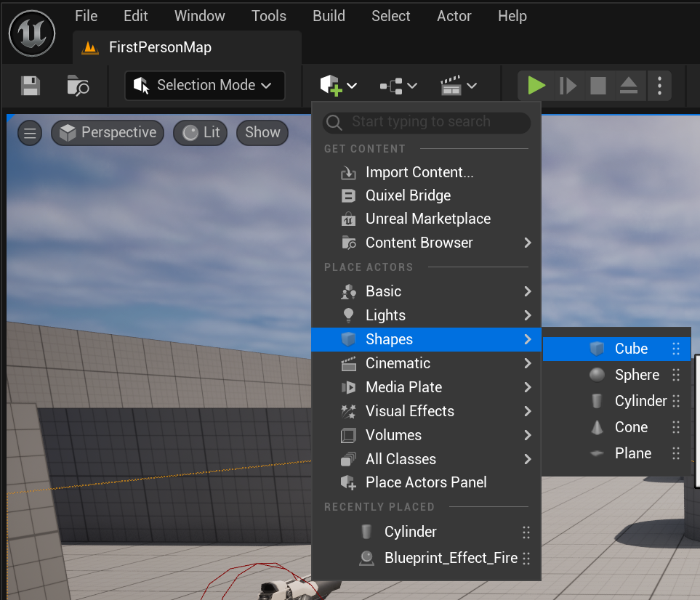Open the Media Plate category
The image size is (700, 600).
tap(427, 387)
